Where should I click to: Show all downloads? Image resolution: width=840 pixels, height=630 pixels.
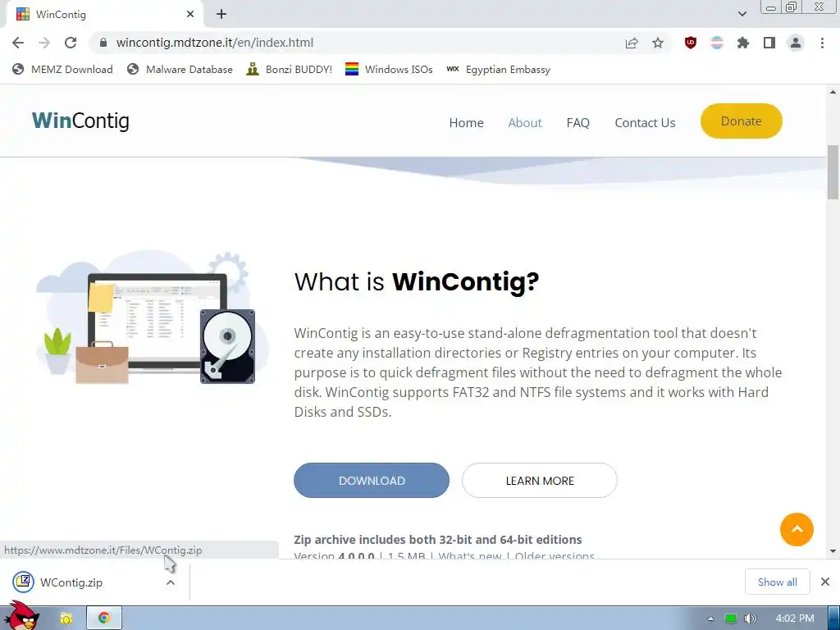[778, 582]
